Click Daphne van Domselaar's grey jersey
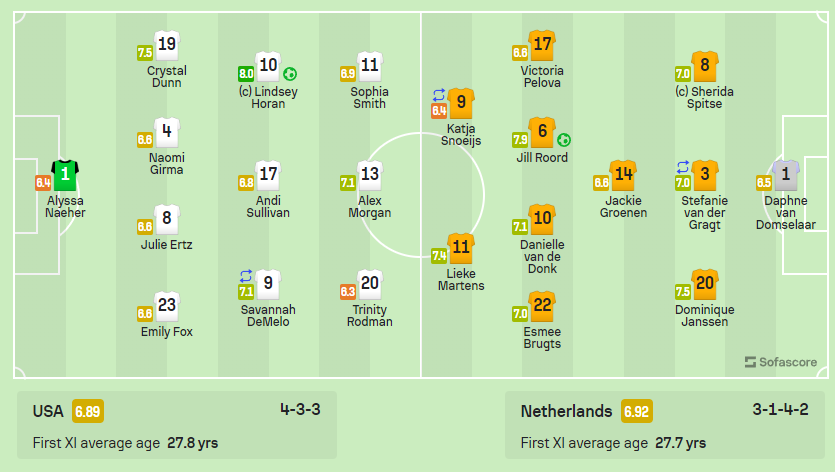This screenshot has width=835, height=472. [785, 175]
